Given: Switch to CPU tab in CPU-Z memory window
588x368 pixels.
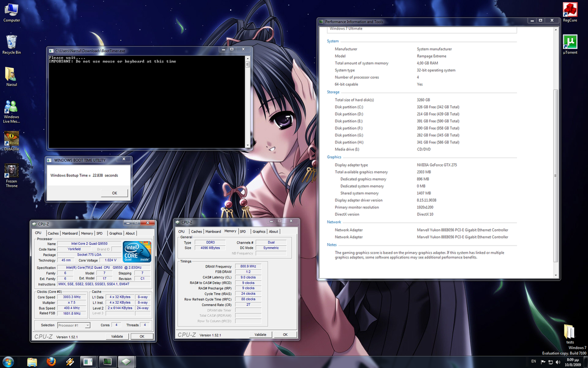Looking at the screenshot, I should (x=181, y=232).
